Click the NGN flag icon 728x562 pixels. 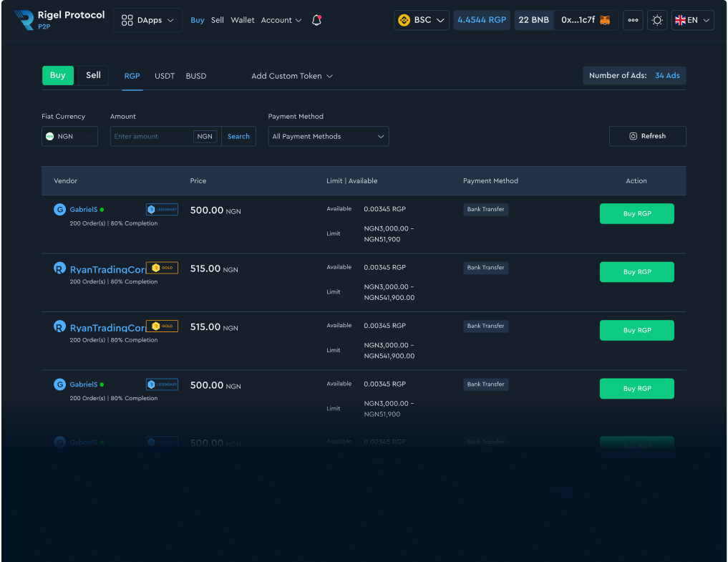pyautogui.click(x=49, y=136)
